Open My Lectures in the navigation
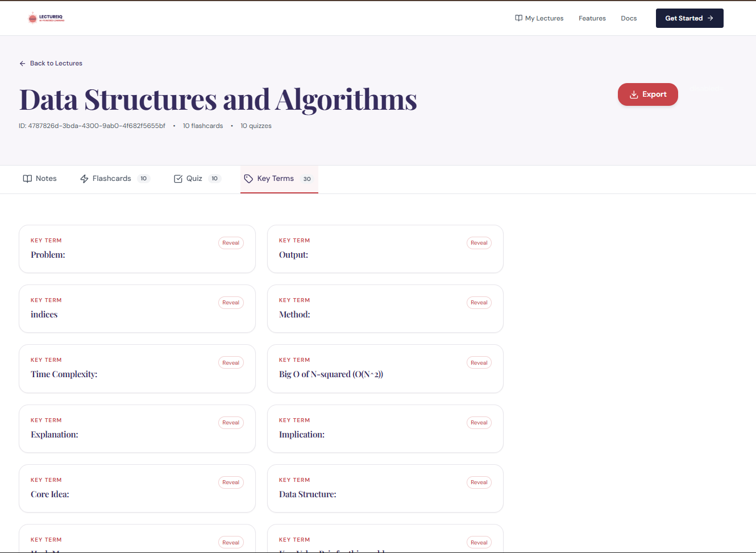 point(539,18)
